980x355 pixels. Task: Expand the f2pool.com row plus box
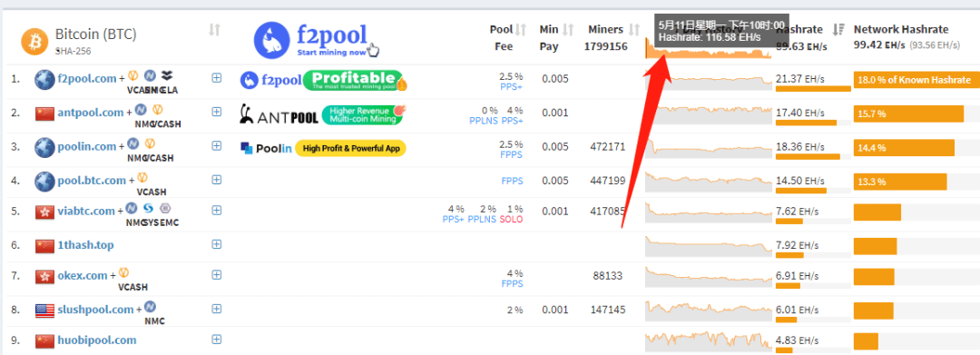[x=217, y=78]
